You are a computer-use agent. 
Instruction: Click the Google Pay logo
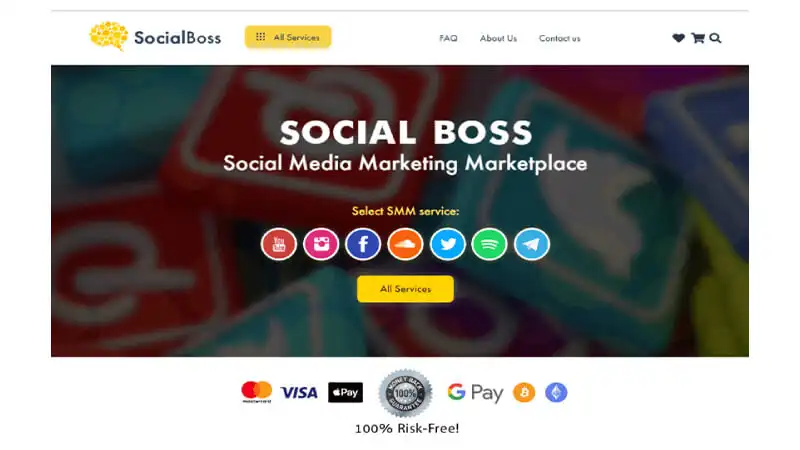coord(476,392)
